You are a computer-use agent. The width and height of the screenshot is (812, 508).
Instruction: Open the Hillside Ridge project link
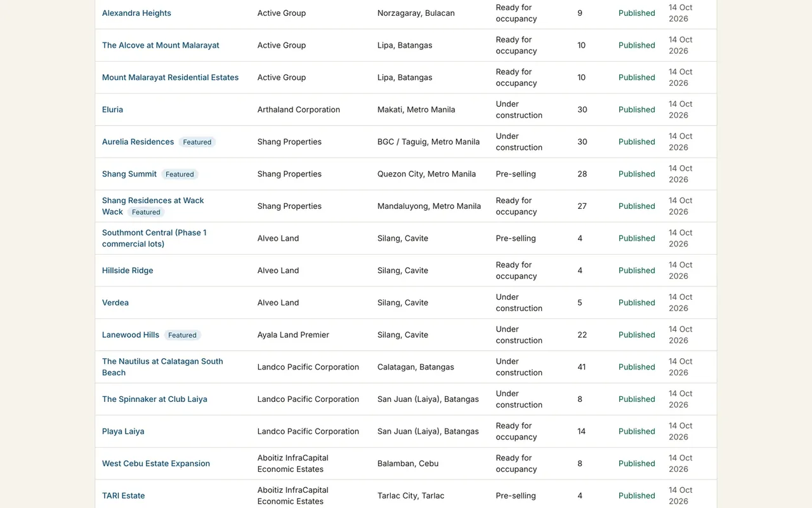128,271
